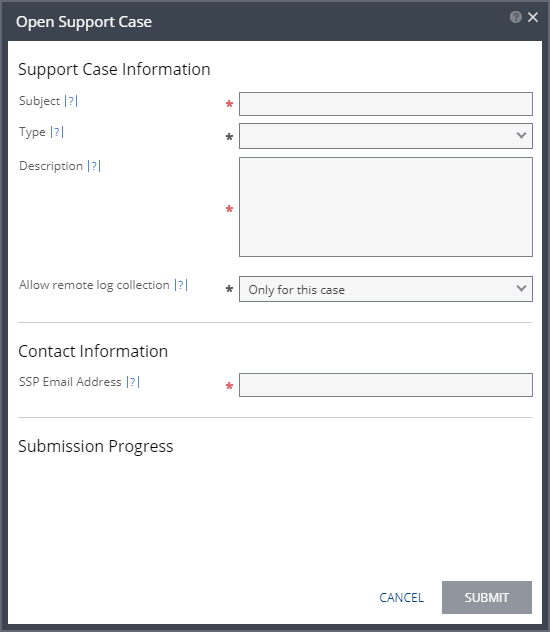This screenshot has height=632, width=550.
Task: Click the Subject field label
Action: click(x=39, y=101)
